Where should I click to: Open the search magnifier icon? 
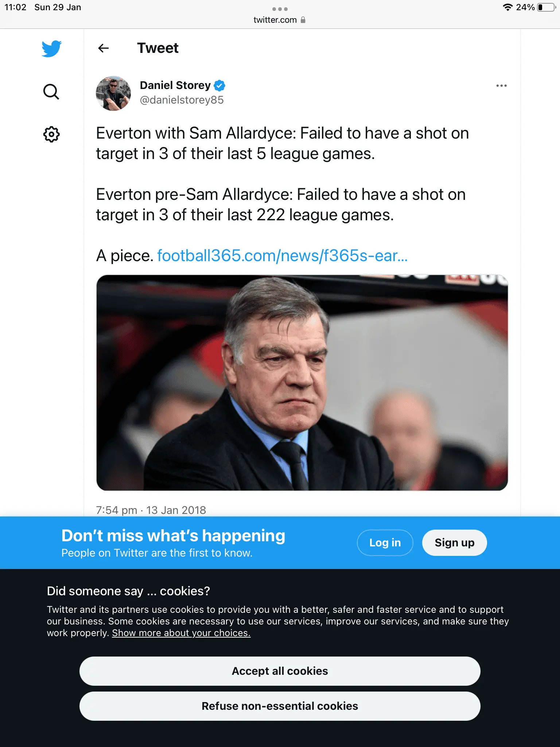point(51,92)
